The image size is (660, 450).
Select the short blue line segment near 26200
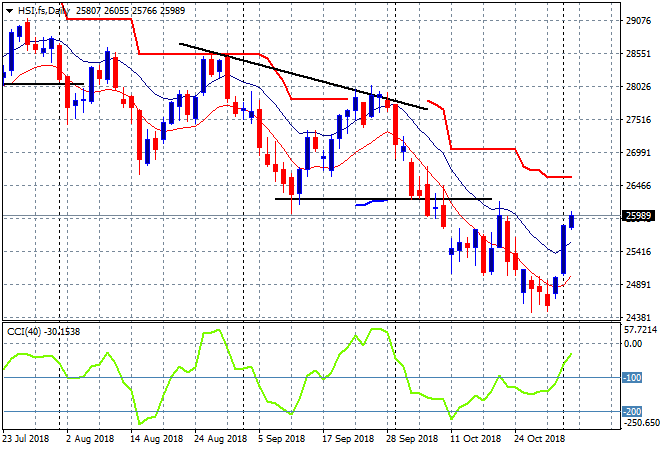pyautogui.click(x=371, y=203)
